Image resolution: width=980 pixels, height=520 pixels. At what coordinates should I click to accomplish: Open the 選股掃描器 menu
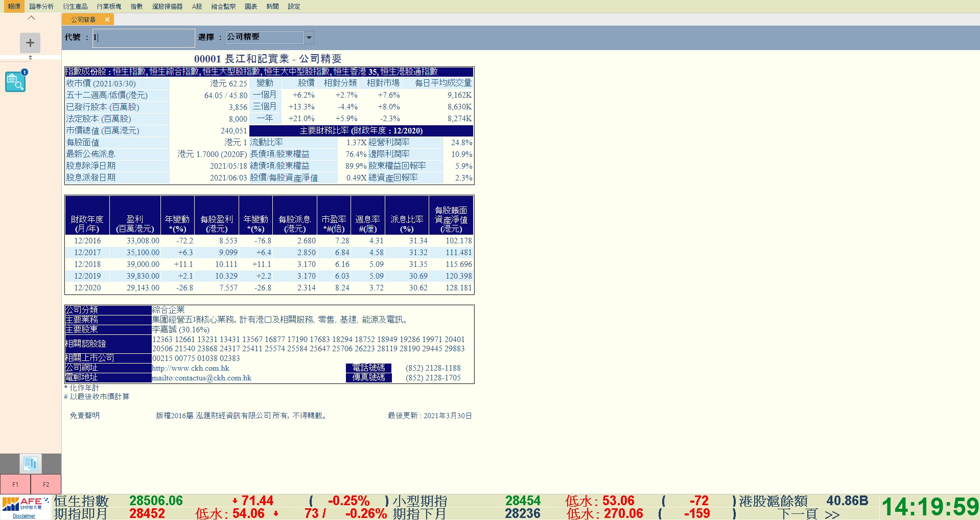[167, 6]
